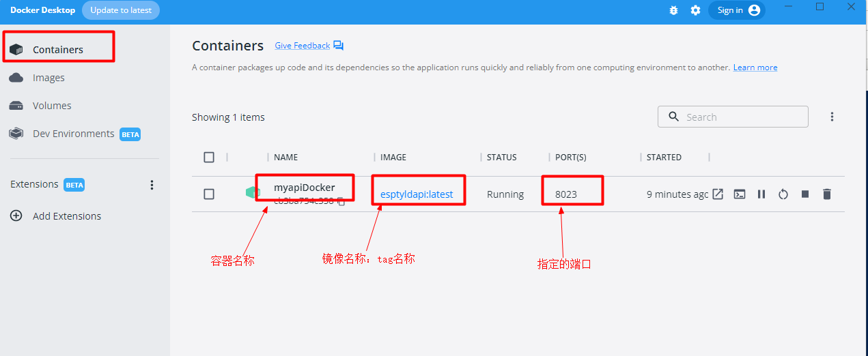Delete the myapiDocker container trash icon
The height and width of the screenshot is (356, 868).
click(x=827, y=194)
